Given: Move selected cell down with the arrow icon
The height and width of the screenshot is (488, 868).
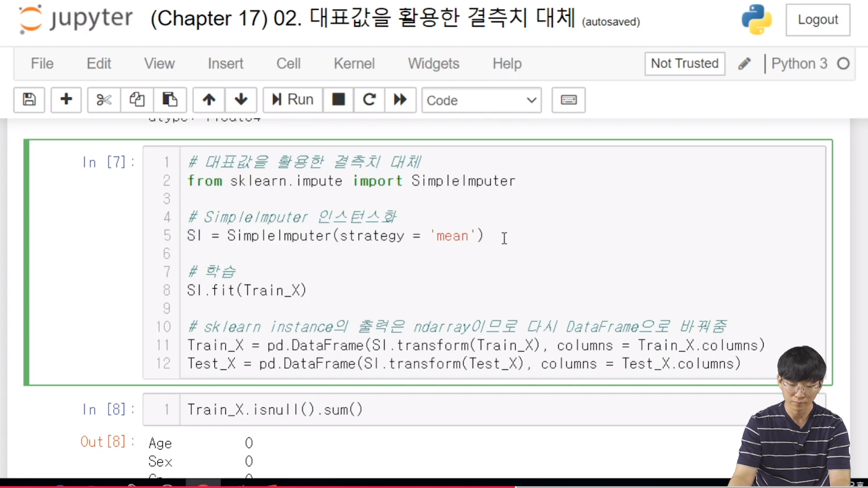Looking at the screenshot, I should pyautogui.click(x=241, y=99).
